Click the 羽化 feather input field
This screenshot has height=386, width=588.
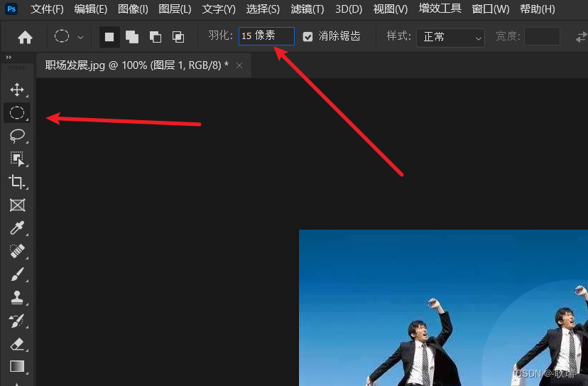[266, 36]
